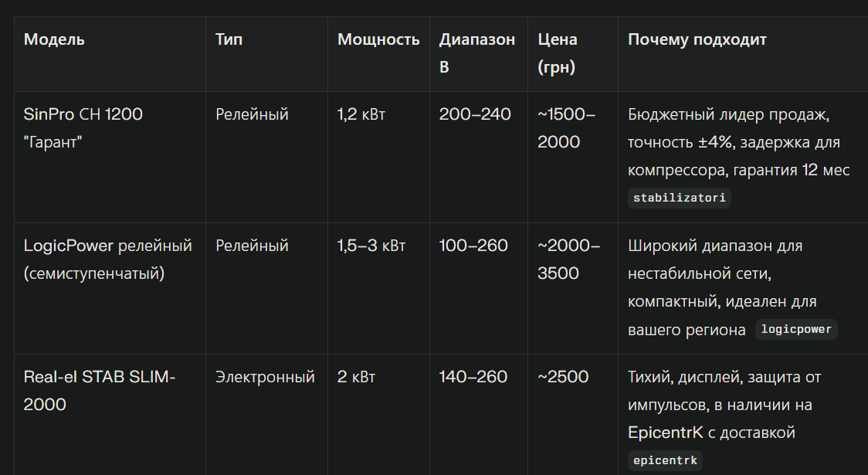Select the Real-el STAB SLIM-2000 model cell

pos(100,390)
